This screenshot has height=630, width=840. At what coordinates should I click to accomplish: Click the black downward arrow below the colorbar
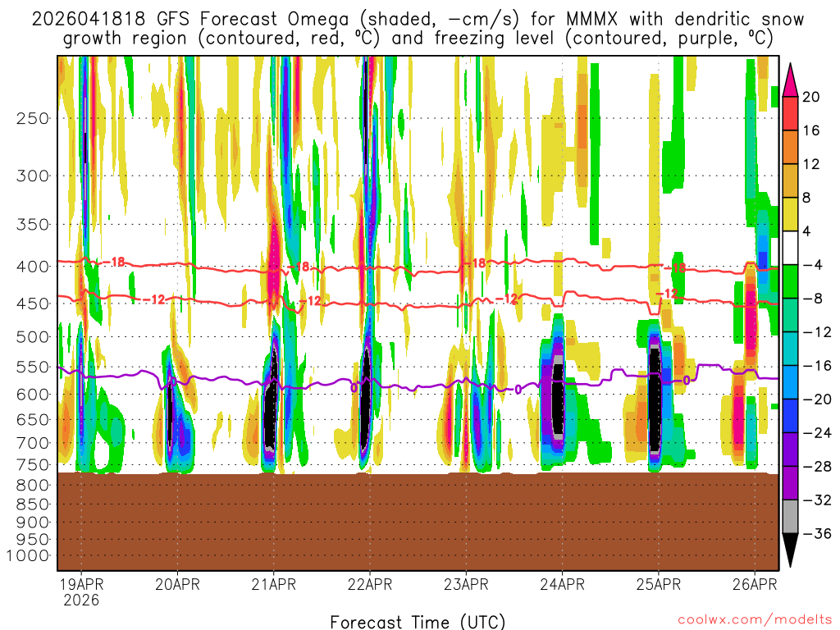pos(791,549)
